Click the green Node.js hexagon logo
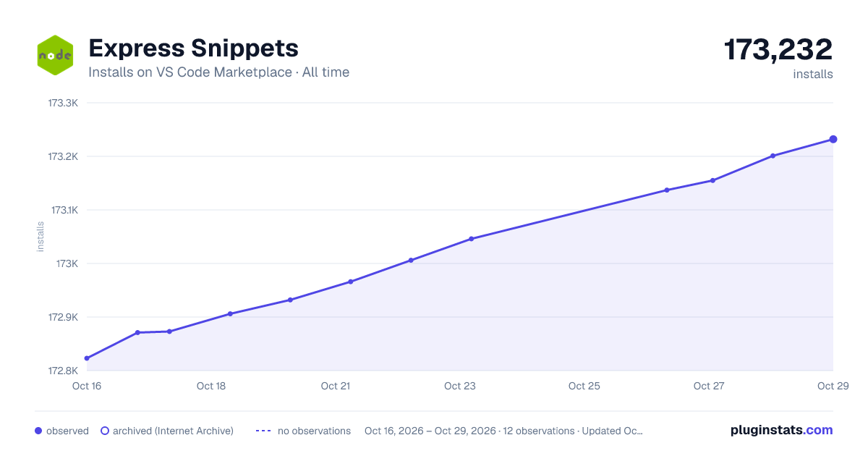The height and width of the screenshot is (456, 868). coord(55,55)
